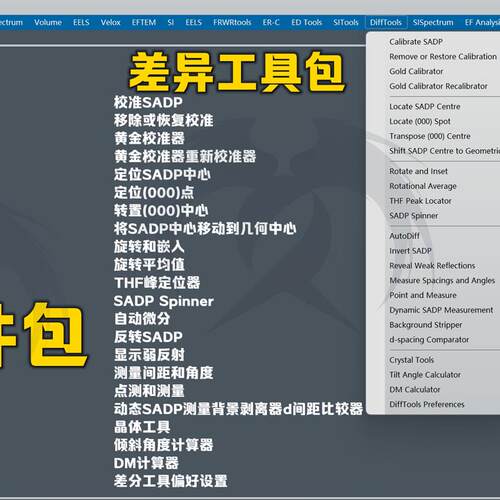Launch Tilt Angle Calculator
The height and width of the screenshot is (500, 500).
pos(425,375)
